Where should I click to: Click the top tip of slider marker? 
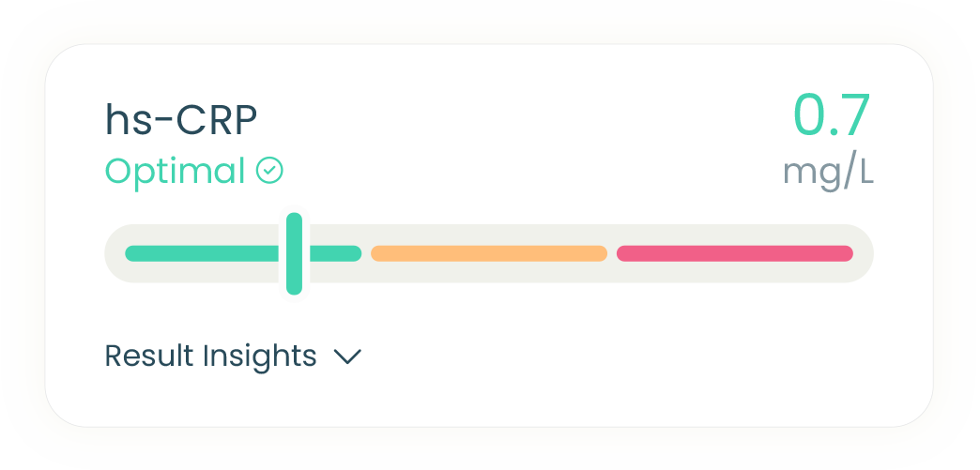295,217
